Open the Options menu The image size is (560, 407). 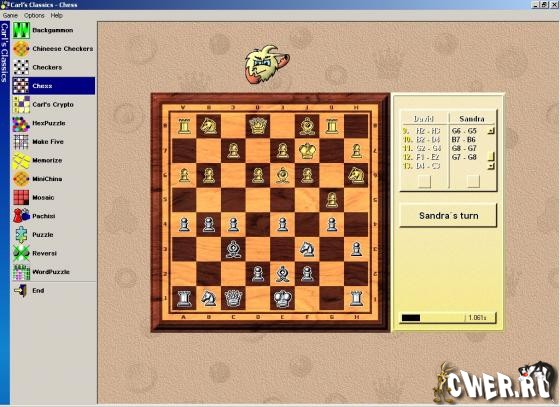(34, 15)
